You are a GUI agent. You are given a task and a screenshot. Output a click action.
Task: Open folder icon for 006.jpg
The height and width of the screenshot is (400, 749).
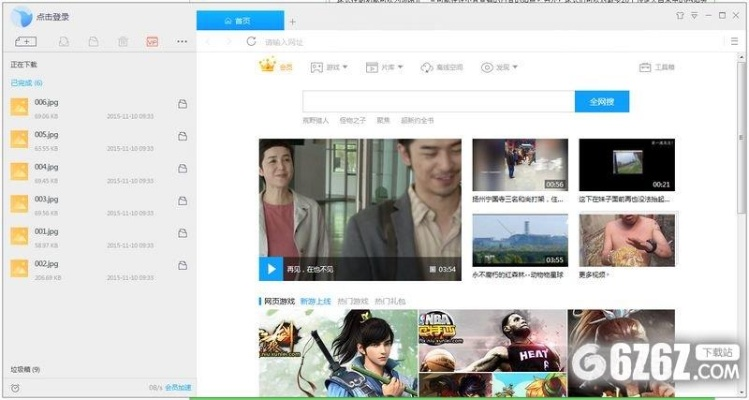click(182, 104)
